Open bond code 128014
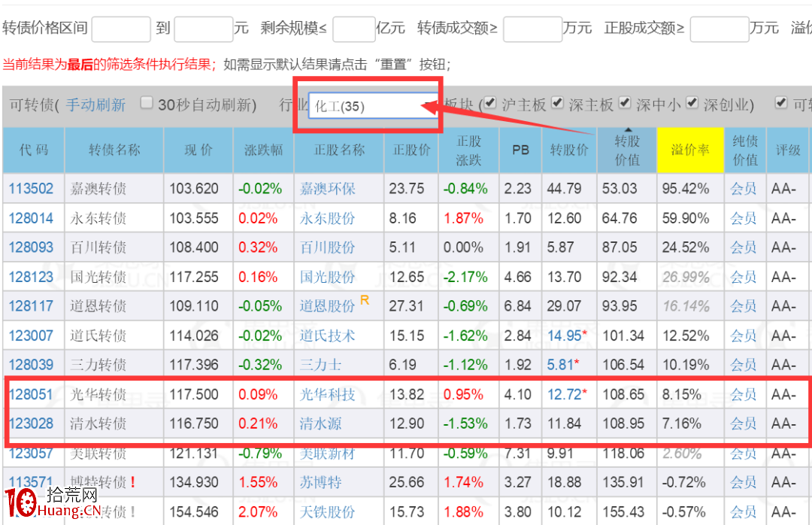Image resolution: width=812 pixels, height=525 pixels. [x=31, y=218]
